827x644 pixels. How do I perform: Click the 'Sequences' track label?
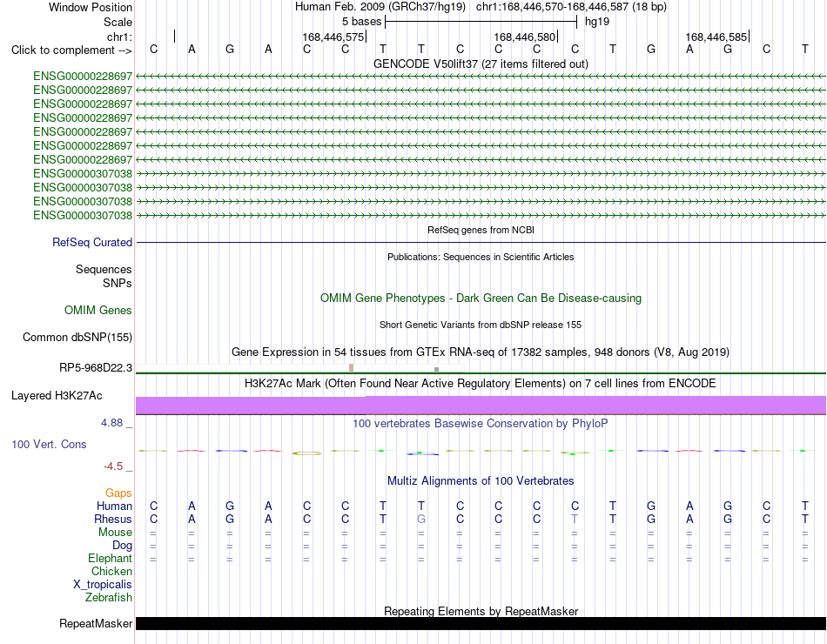tap(104, 270)
